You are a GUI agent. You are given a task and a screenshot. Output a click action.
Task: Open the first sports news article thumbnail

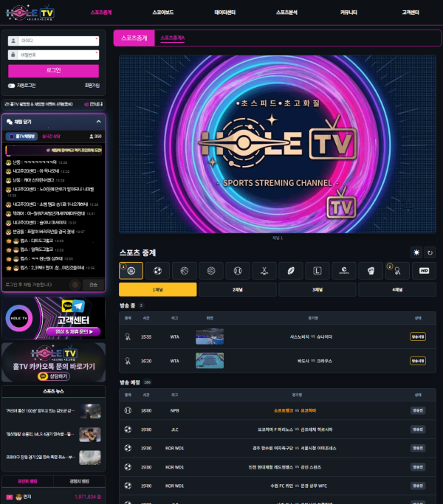point(90,411)
